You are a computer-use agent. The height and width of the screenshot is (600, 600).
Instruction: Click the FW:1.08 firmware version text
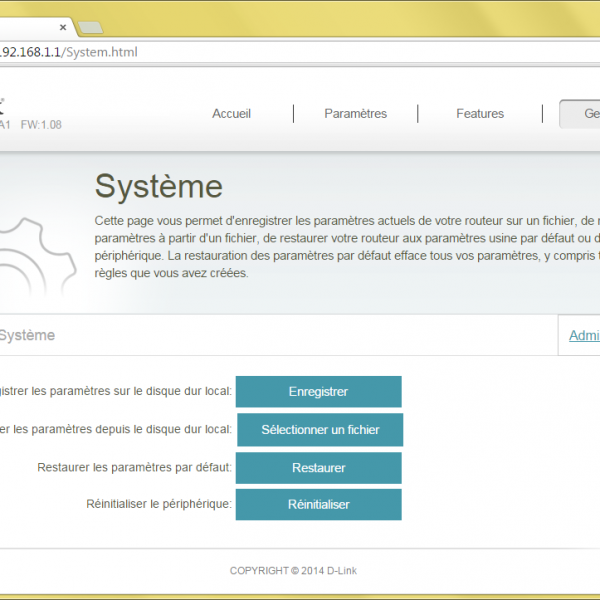(x=41, y=125)
